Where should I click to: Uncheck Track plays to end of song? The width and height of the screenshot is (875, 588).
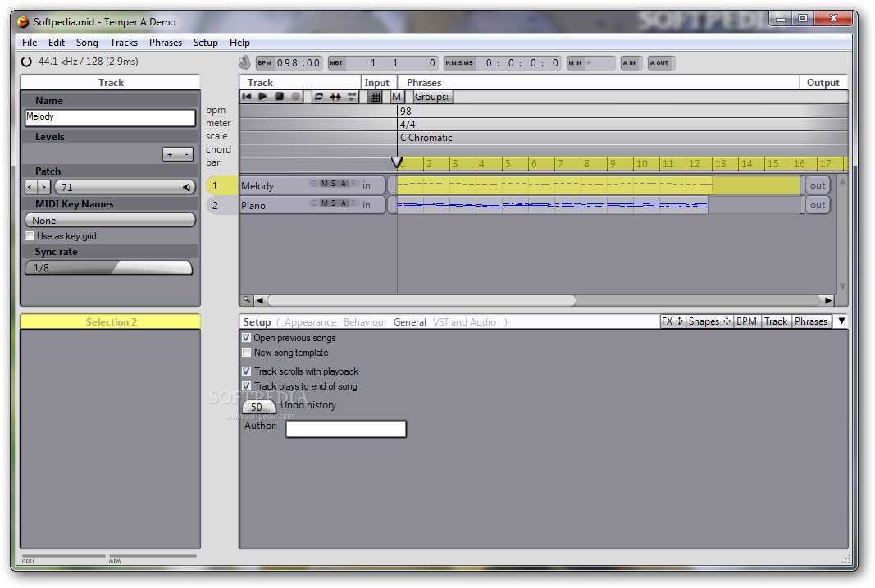coord(246,386)
